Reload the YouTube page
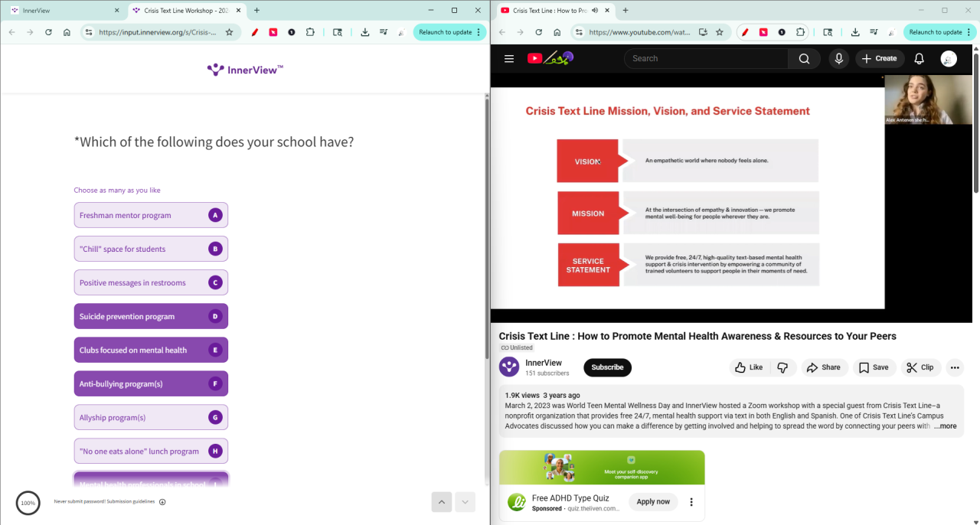The image size is (980, 525). (538, 32)
